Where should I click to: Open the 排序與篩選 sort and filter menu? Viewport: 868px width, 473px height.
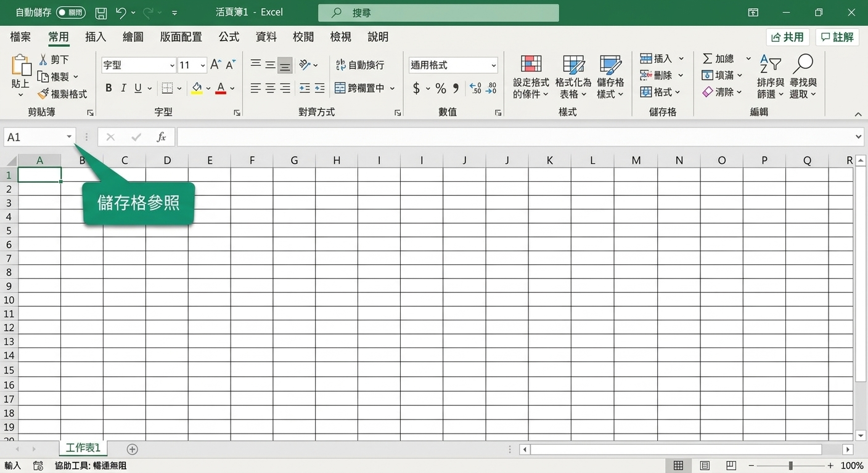point(771,77)
